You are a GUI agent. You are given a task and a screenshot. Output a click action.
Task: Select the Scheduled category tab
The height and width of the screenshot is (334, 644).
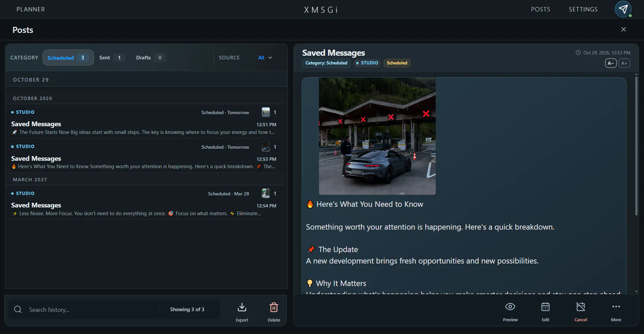pyautogui.click(x=68, y=58)
